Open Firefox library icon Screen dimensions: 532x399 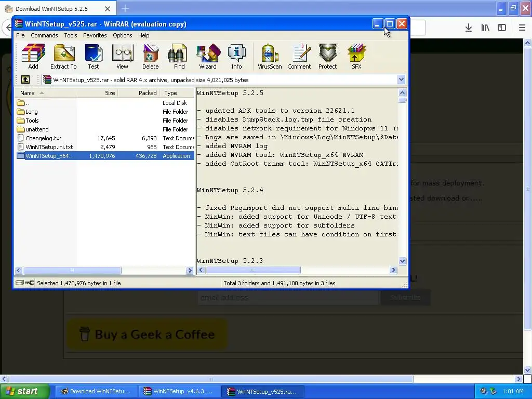(x=485, y=28)
